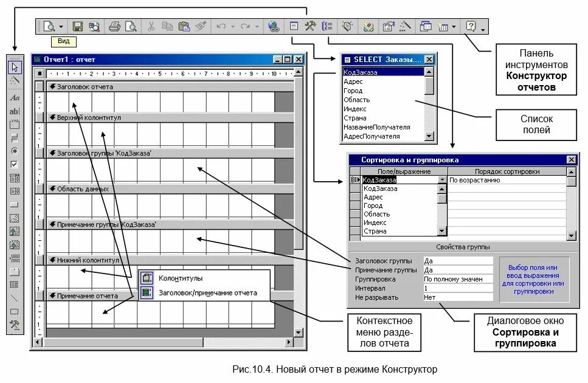Select the Line tool in the toolbox

point(15,298)
